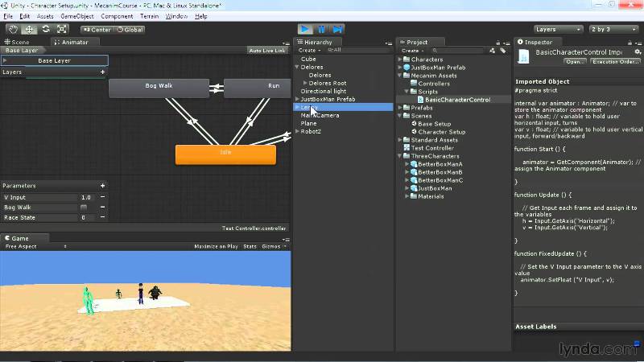Select the Run state node
This screenshot has height=362, width=644.
pyautogui.click(x=257, y=88)
